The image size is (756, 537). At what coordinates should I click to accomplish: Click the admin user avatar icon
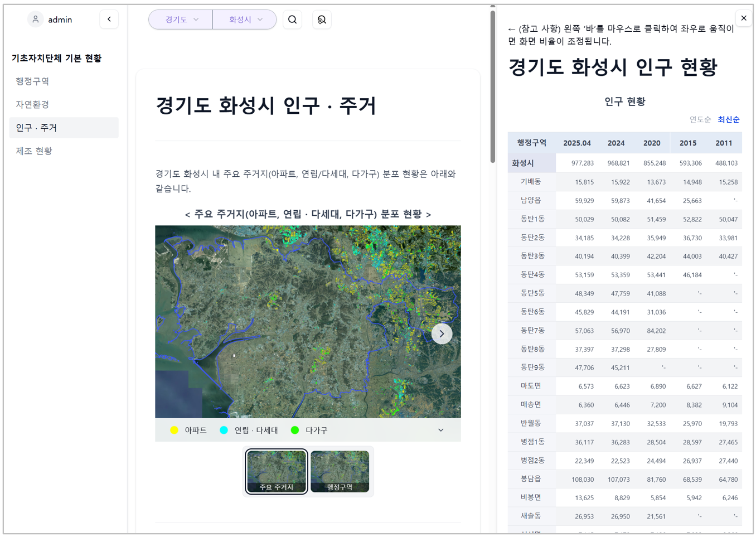pos(36,20)
